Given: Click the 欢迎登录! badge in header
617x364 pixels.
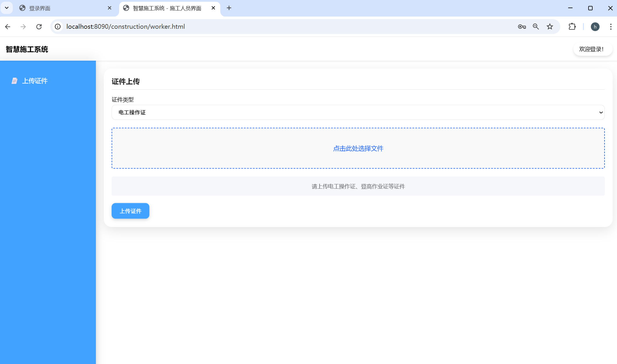Looking at the screenshot, I should tap(592, 49).
